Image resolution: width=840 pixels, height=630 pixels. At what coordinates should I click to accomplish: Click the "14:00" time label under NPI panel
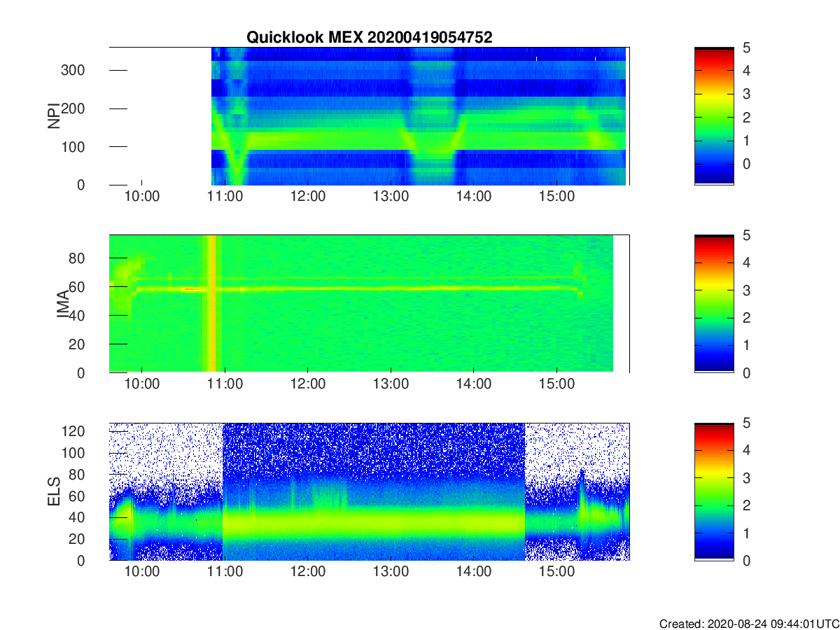pos(473,197)
